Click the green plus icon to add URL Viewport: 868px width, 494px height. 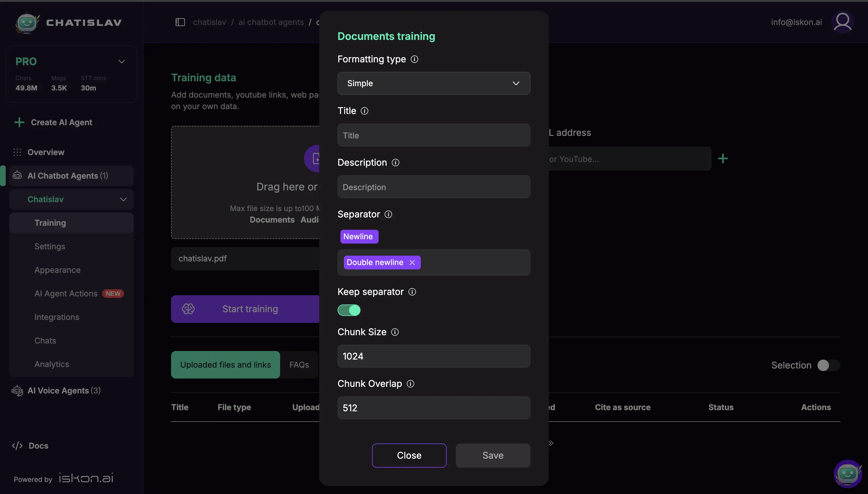point(723,159)
